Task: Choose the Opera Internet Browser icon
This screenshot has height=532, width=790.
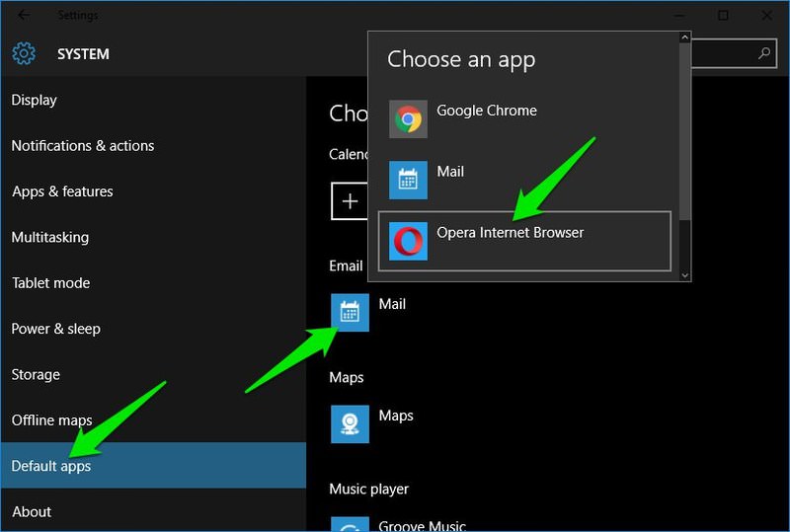Action: (x=408, y=241)
